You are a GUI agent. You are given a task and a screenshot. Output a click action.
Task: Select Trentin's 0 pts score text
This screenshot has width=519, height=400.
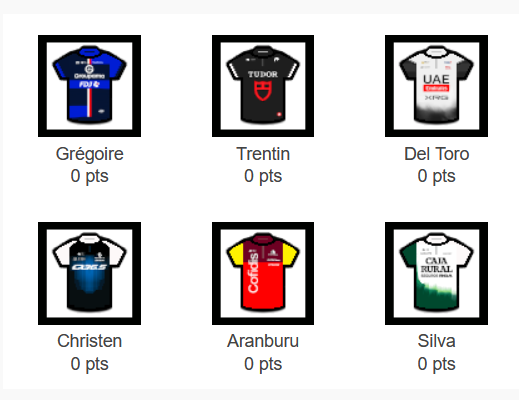263,176
